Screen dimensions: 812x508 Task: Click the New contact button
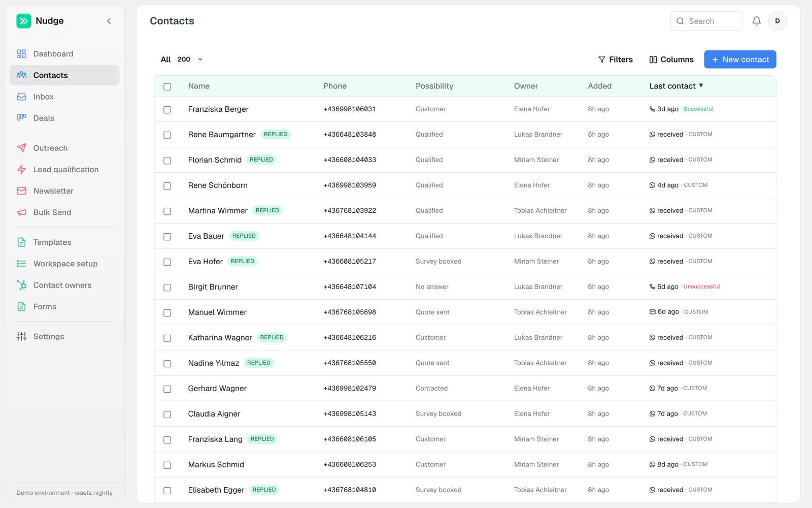tap(740, 59)
